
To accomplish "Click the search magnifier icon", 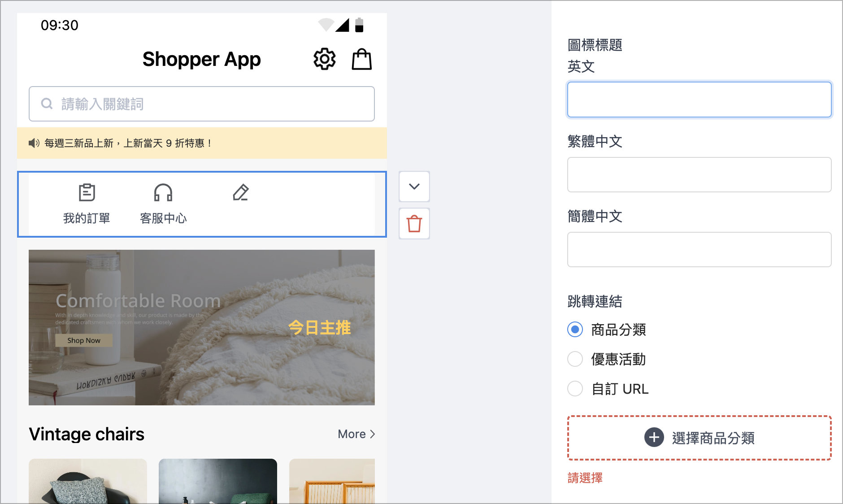I will coord(47,104).
